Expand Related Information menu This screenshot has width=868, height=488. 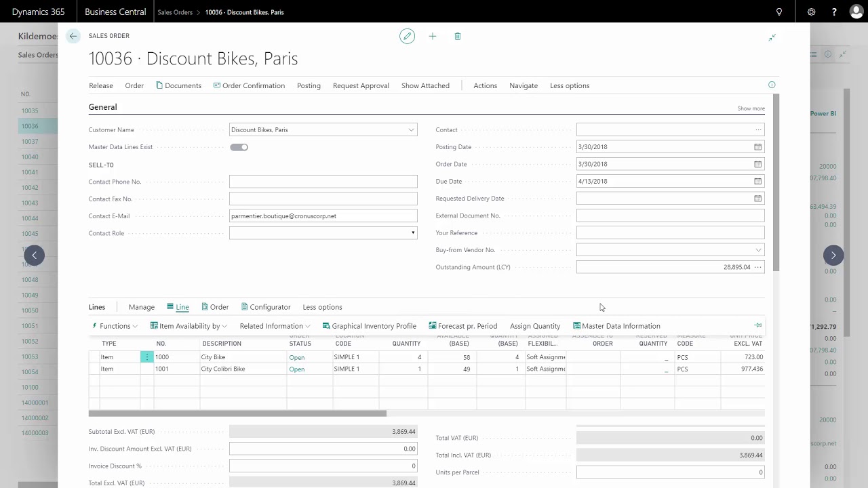click(x=275, y=326)
